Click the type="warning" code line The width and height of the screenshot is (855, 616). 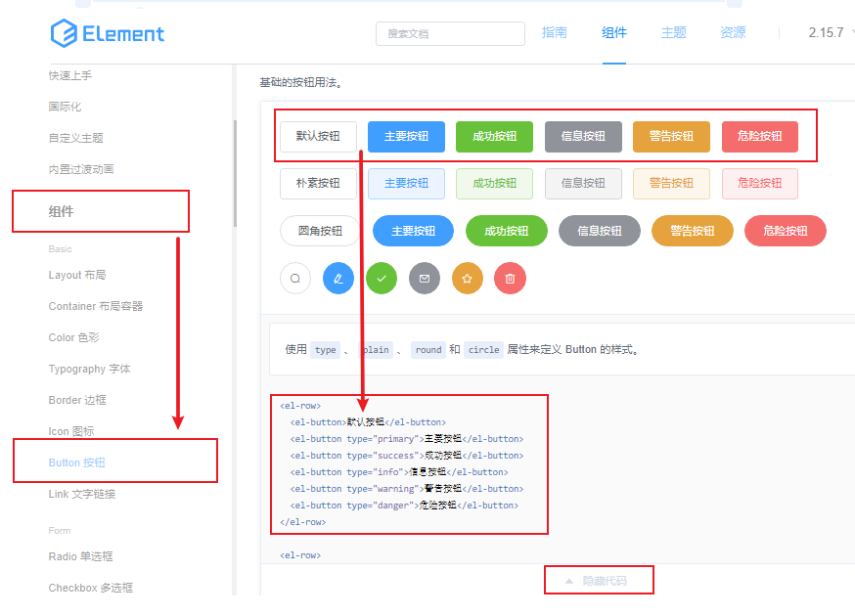click(x=407, y=489)
